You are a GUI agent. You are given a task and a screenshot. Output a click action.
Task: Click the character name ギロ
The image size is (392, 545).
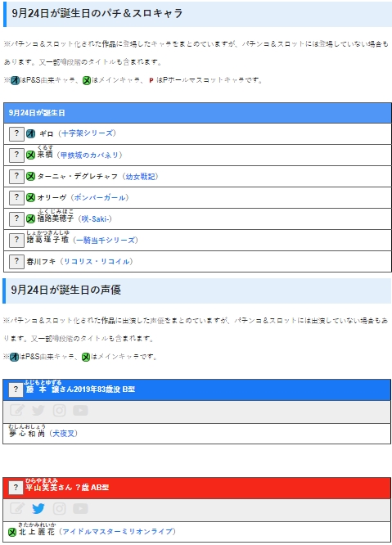[46, 134]
